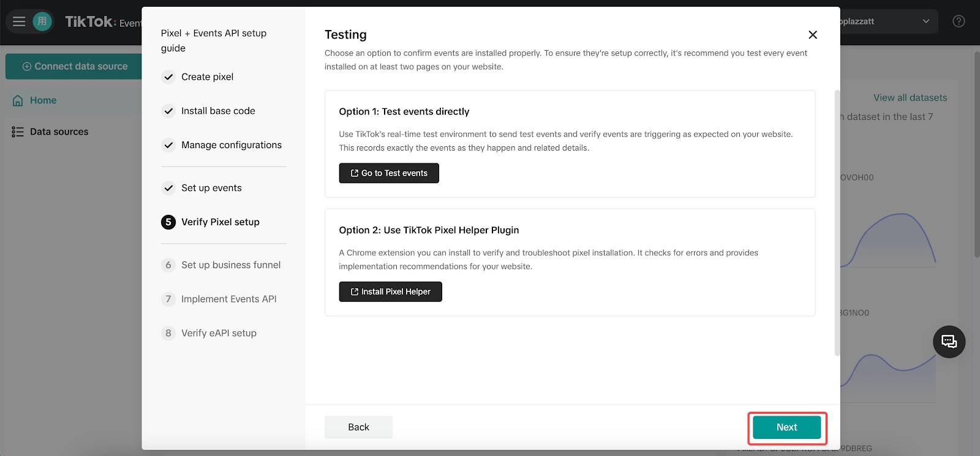Click the Data sources list icon

point(18,132)
